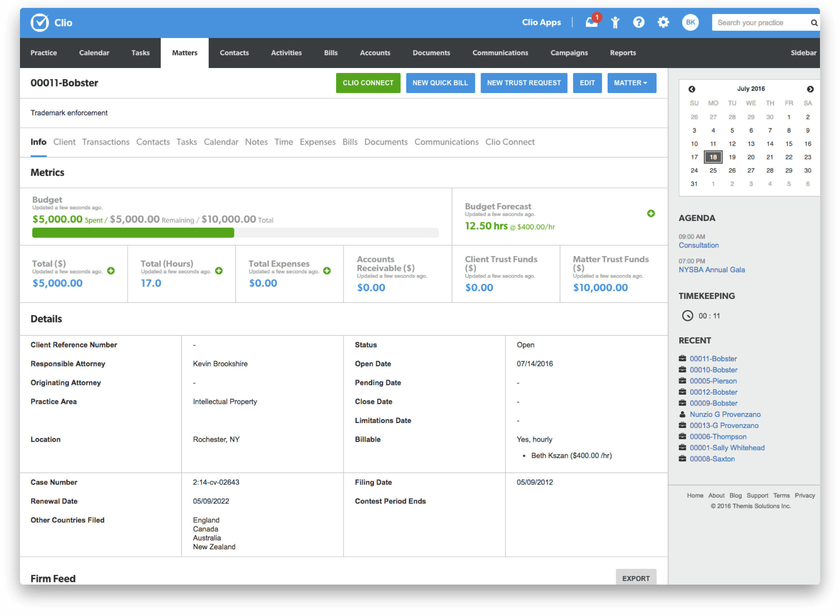Viewport: 840px width, 616px height.
Task: Click the New Quick Bill button
Action: (440, 83)
